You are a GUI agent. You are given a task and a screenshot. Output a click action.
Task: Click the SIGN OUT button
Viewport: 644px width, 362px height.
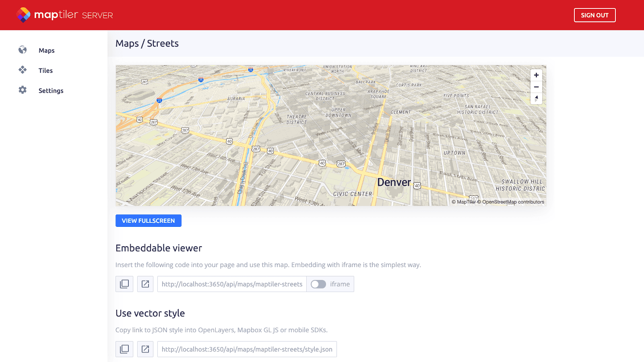[595, 15]
